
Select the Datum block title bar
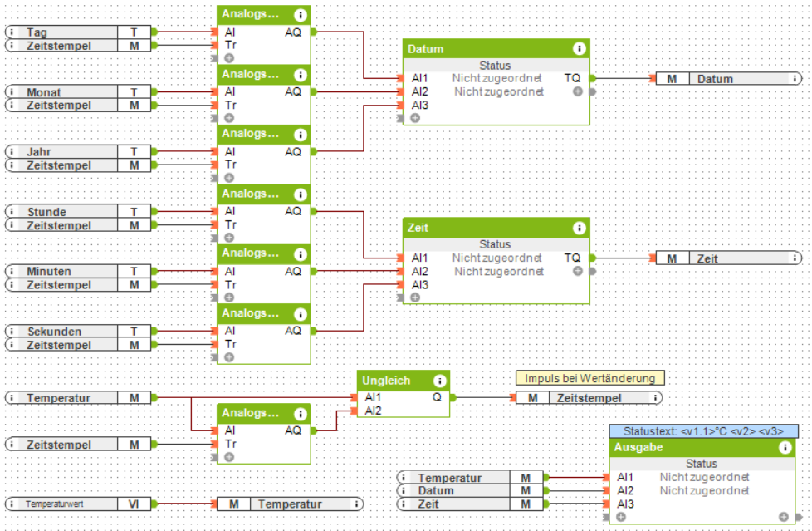[x=496, y=49]
